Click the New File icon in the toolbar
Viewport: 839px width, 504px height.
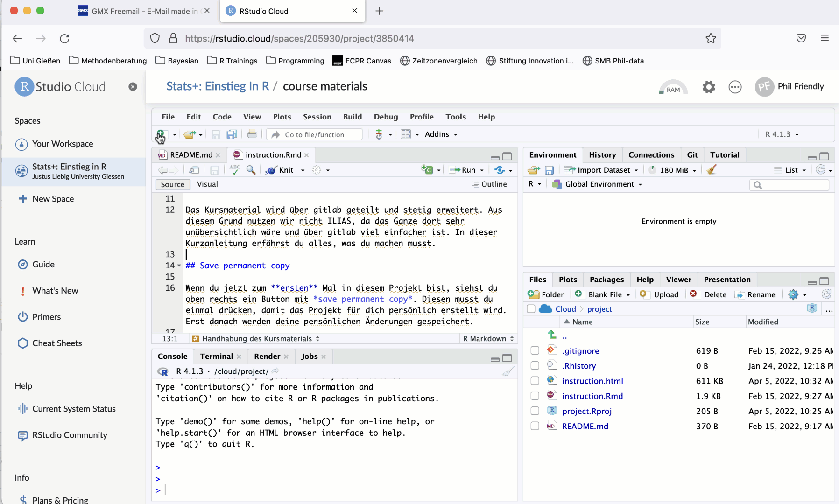click(x=161, y=134)
